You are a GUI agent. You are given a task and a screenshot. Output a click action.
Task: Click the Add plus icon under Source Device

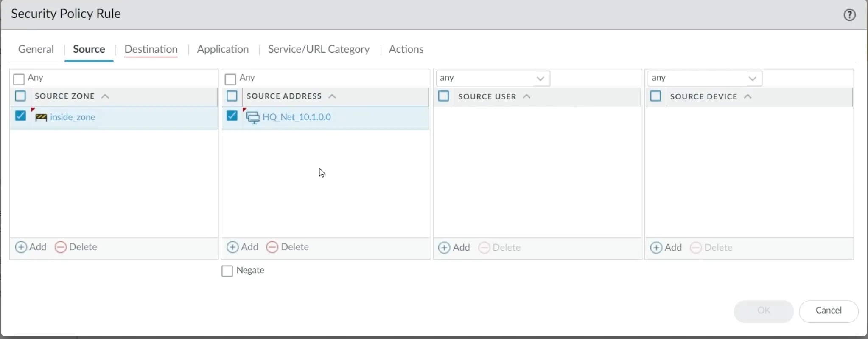tap(656, 248)
